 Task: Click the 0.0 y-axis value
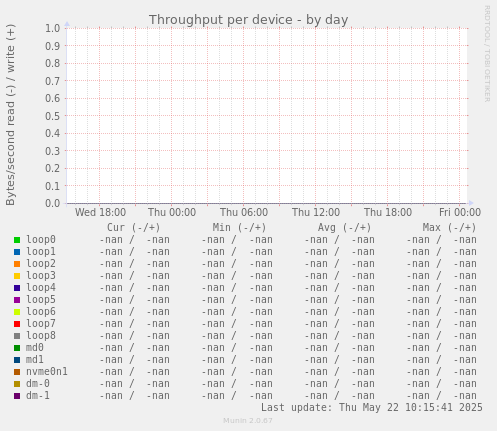[x=53, y=203]
